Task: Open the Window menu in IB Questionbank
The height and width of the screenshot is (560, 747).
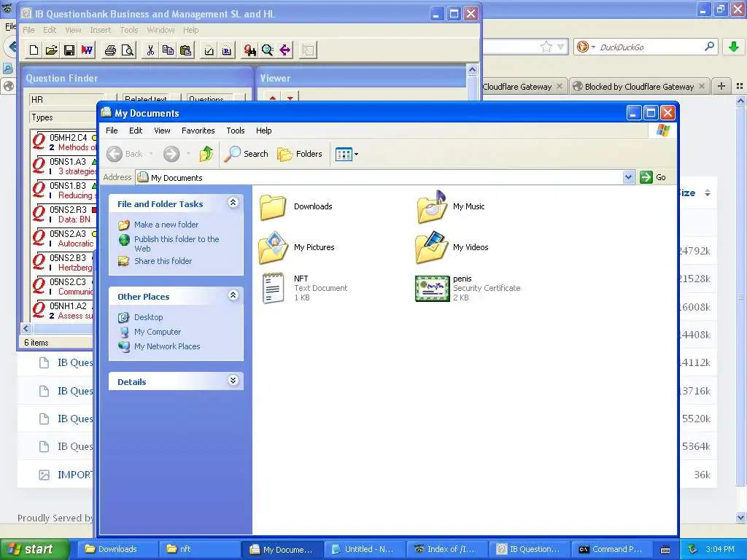Action: pyautogui.click(x=160, y=30)
